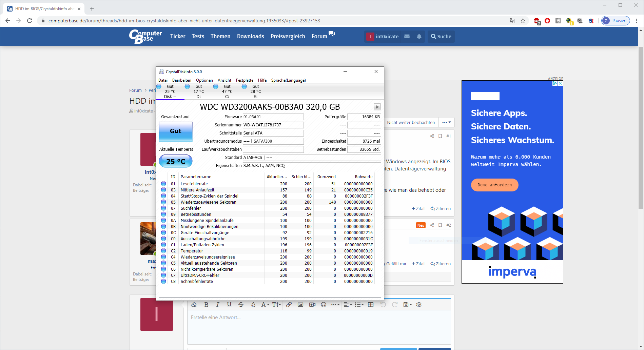This screenshot has width=644, height=350.
Task: Open a new browser tab
Action: 92,9
